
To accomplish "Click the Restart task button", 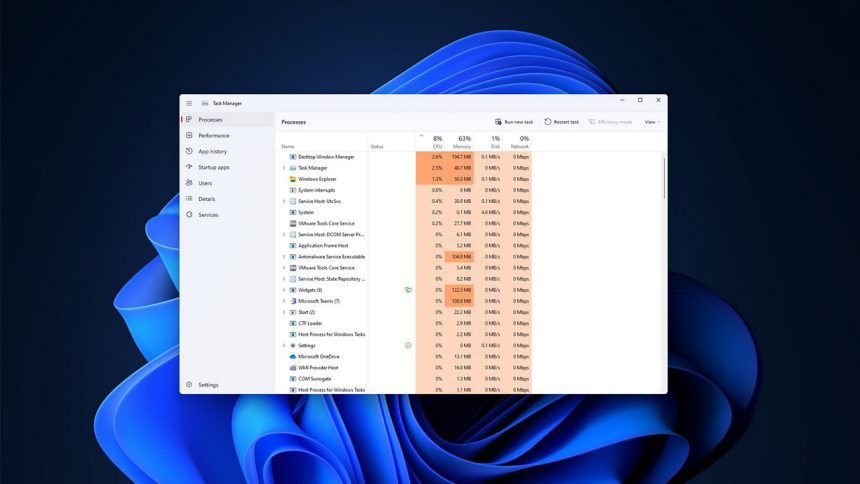I will point(562,122).
